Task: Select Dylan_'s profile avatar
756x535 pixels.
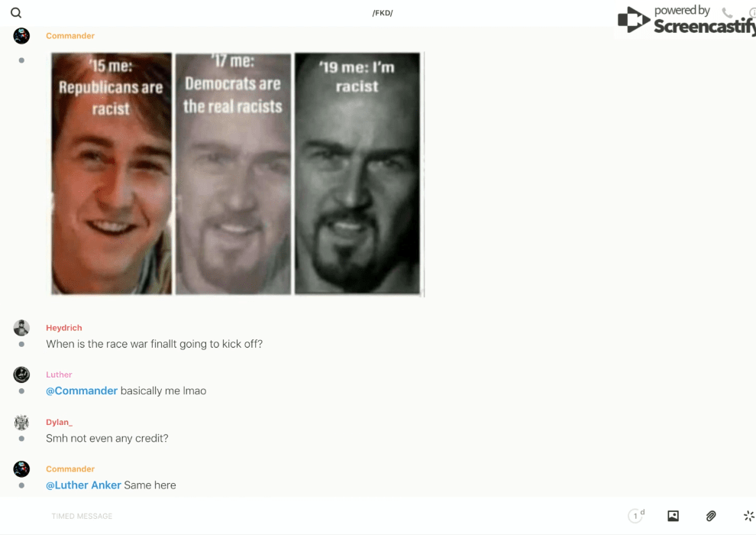Action: click(21, 422)
